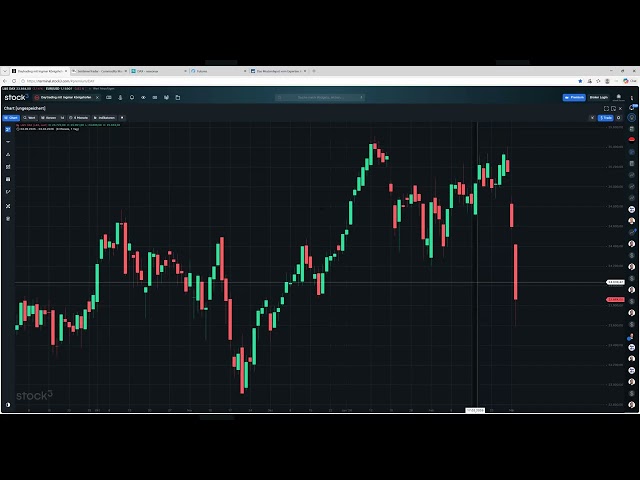Image resolution: width=640 pixels, height=480 pixels.
Task: Click the DAX ticker in the top quote bar
Action: coord(22,88)
